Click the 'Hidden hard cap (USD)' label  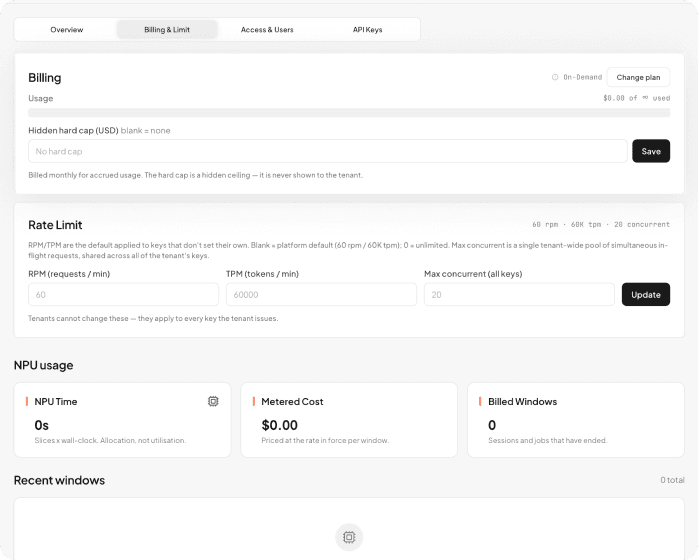(73, 130)
